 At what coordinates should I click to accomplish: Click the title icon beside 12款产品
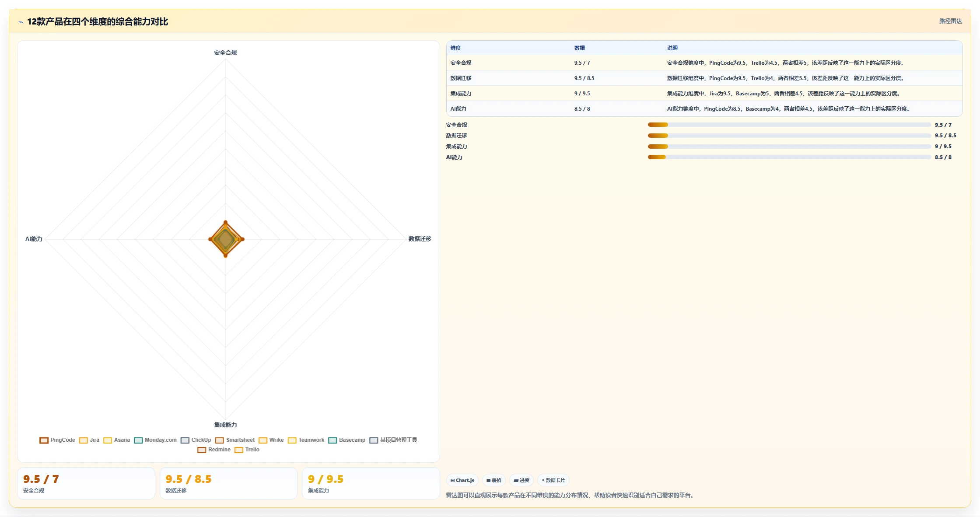(x=21, y=22)
